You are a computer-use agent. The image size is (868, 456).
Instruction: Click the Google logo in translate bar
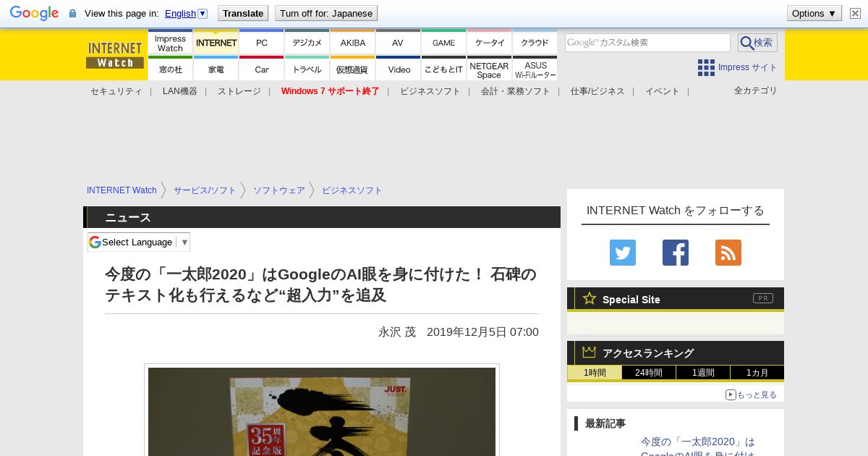tap(34, 13)
